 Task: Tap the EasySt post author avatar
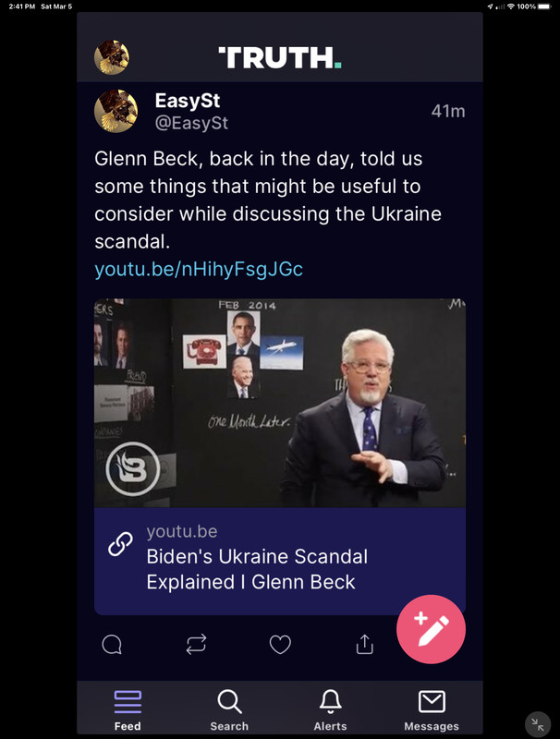(116, 111)
